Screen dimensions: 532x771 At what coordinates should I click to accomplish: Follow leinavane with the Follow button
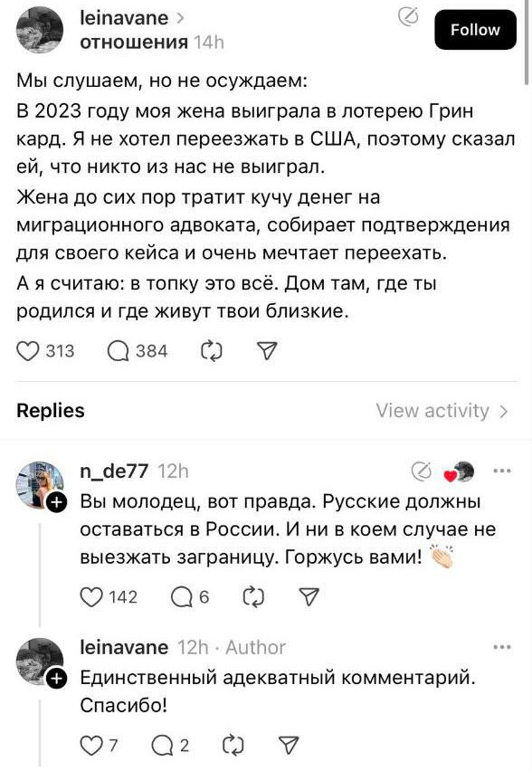(x=476, y=30)
